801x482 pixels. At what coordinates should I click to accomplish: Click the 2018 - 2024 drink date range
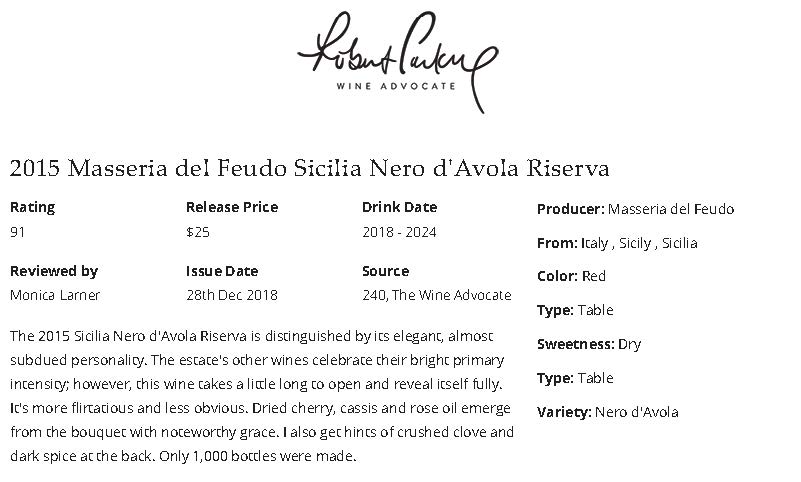399,232
